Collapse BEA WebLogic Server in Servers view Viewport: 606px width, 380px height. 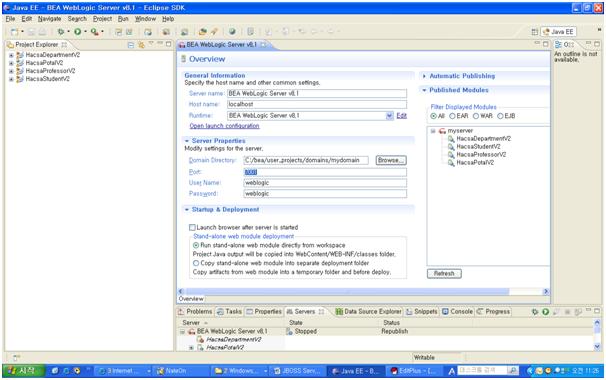coord(182,332)
